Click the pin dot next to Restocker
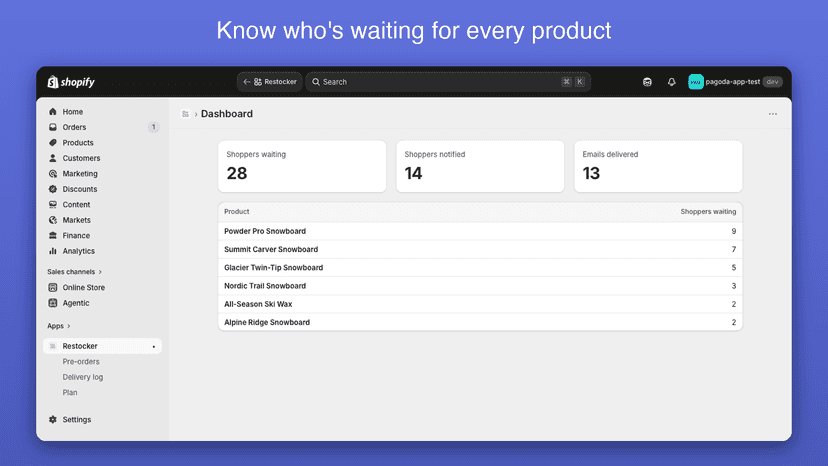828x466 pixels. pyautogui.click(x=154, y=347)
